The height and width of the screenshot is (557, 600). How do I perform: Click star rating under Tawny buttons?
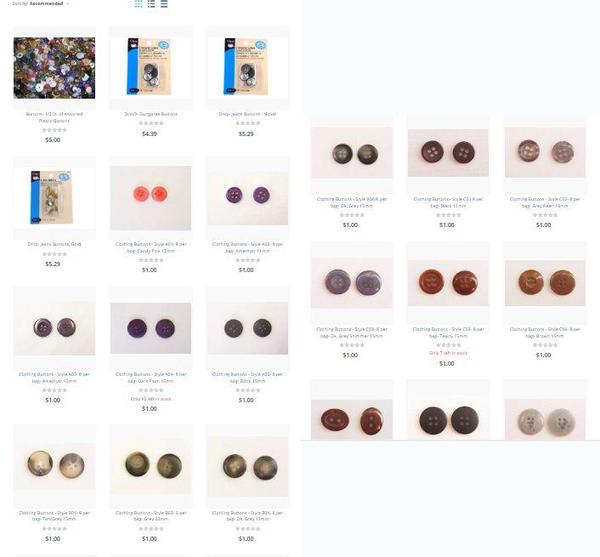pyautogui.click(x=448, y=345)
